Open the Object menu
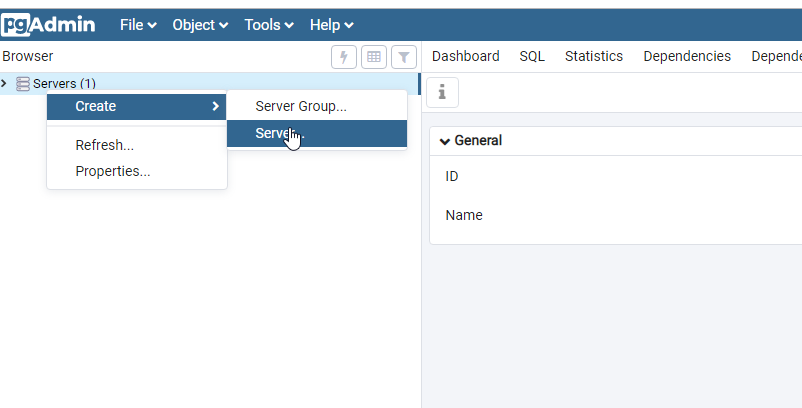802x408 pixels. click(200, 25)
